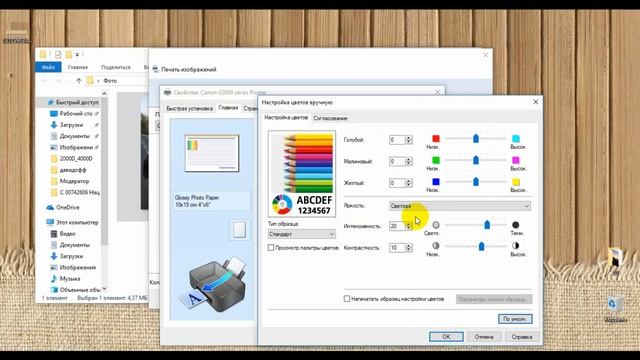Click the printer illustration in properties window

(213, 285)
